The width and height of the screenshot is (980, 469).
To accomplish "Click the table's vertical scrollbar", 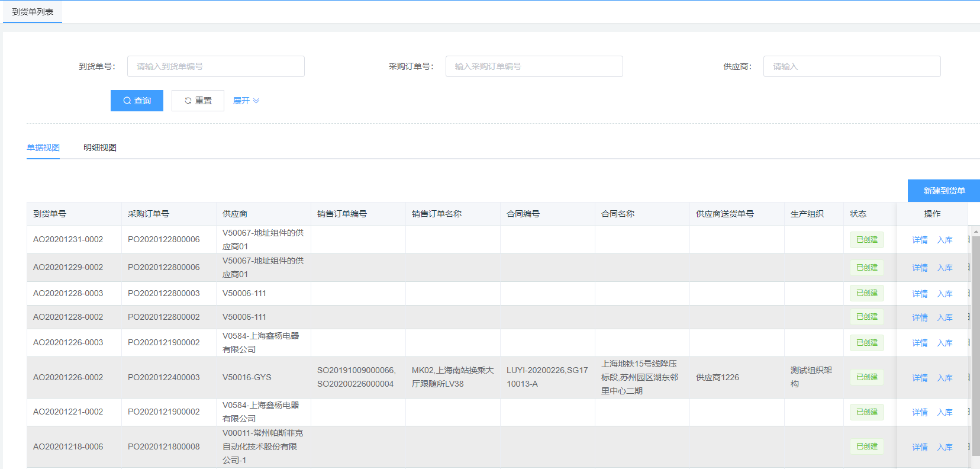I will pyautogui.click(x=976, y=343).
